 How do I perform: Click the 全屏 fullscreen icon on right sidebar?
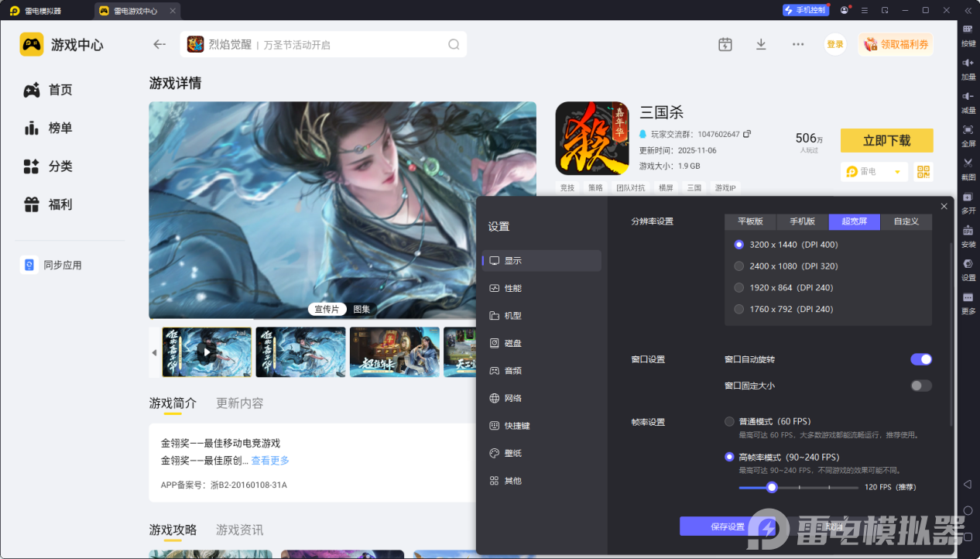pyautogui.click(x=968, y=133)
